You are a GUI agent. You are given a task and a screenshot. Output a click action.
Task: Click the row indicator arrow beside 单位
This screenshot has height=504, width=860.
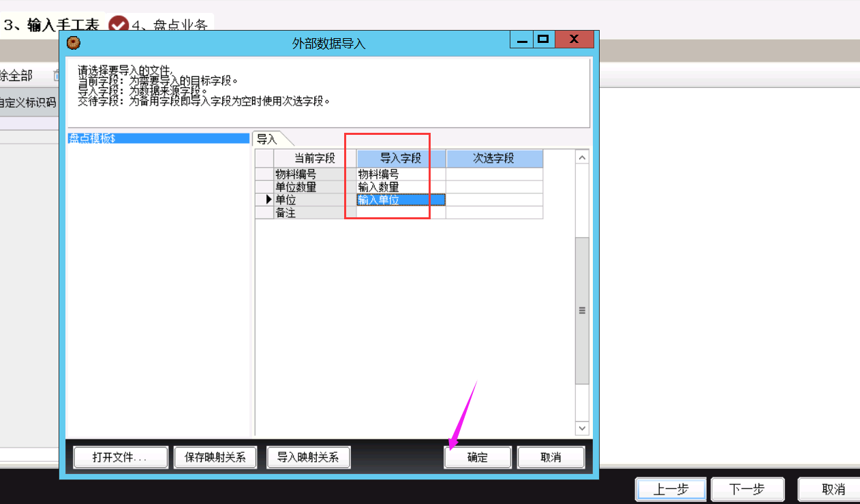[x=268, y=200]
